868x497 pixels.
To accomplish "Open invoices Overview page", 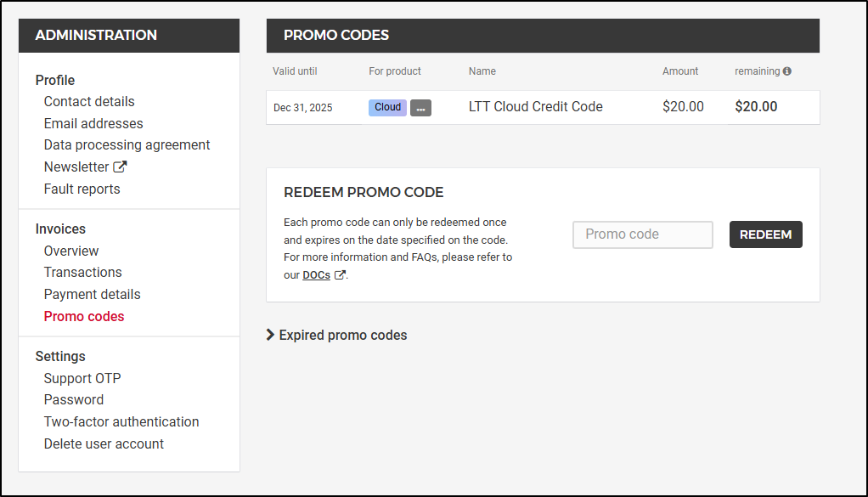I will coord(71,251).
